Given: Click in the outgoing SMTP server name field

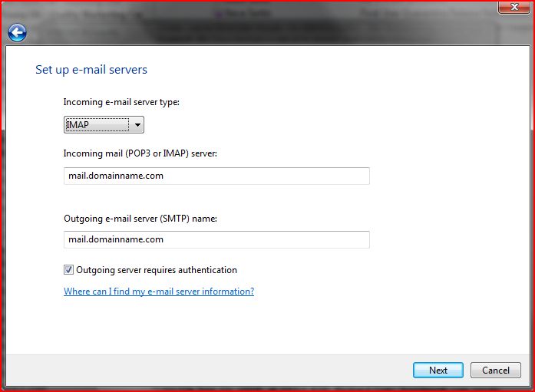Looking at the screenshot, I should (x=216, y=239).
